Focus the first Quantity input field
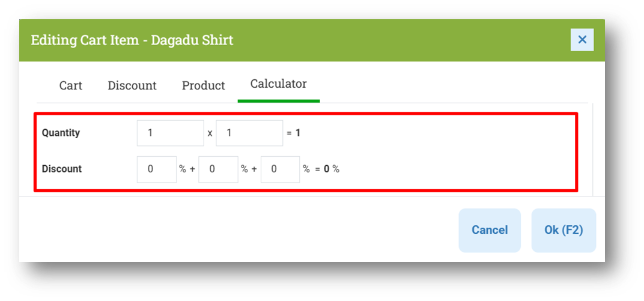The image size is (644, 301). (x=170, y=133)
